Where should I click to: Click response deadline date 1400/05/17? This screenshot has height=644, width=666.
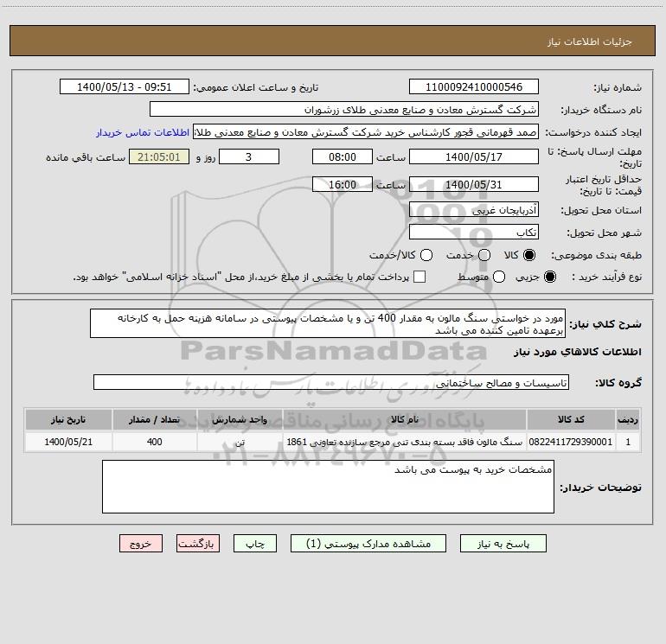[x=474, y=156]
